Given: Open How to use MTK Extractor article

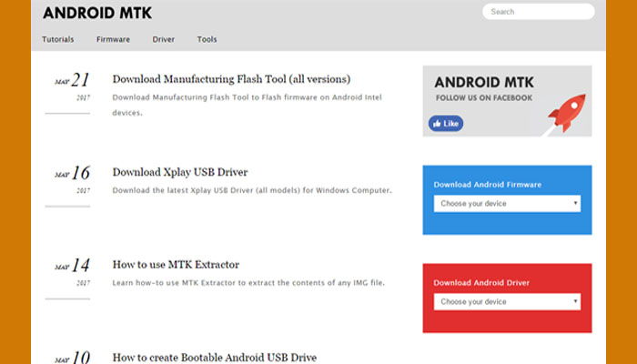Looking at the screenshot, I should [x=176, y=265].
